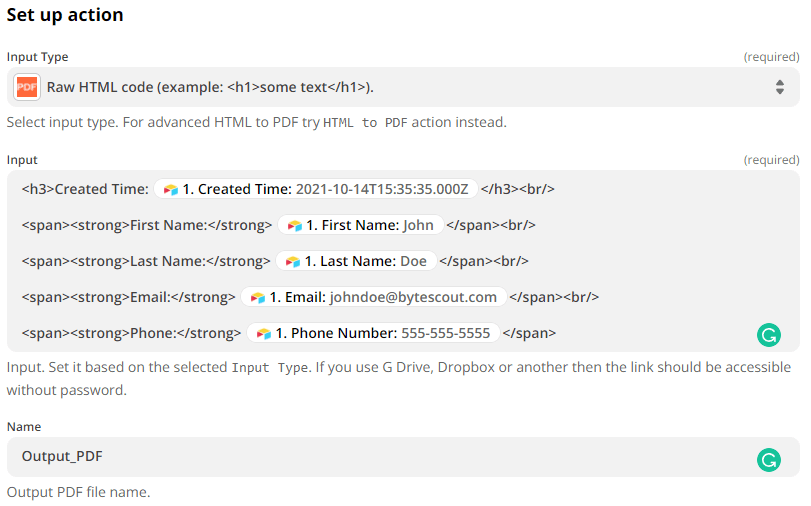Click the Grammarly icon in the Name field

pyautogui.click(x=769, y=459)
